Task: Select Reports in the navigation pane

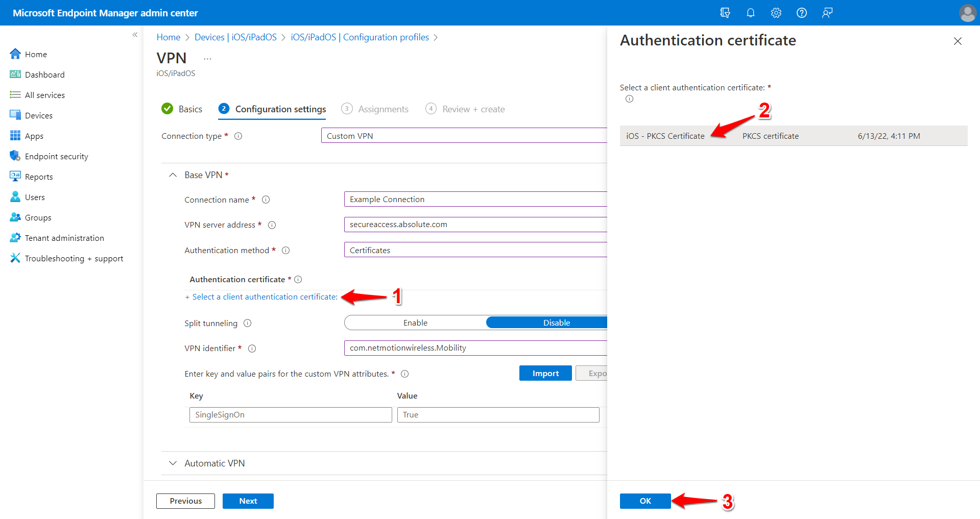Action: pos(39,176)
